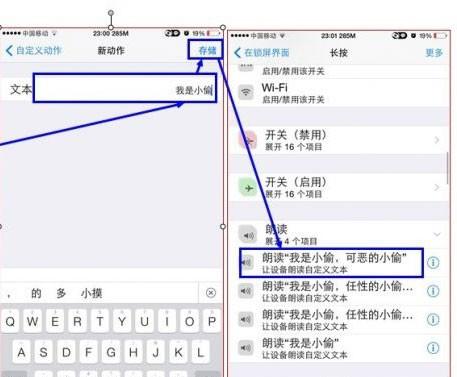Expand 开关（禁用）group chevron
Screen dimensions: 457x377
(437, 140)
